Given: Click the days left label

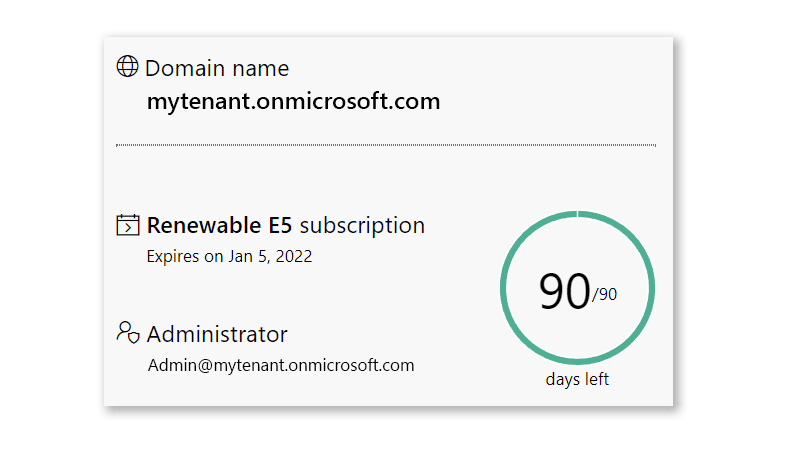Looking at the screenshot, I should 577,380.
